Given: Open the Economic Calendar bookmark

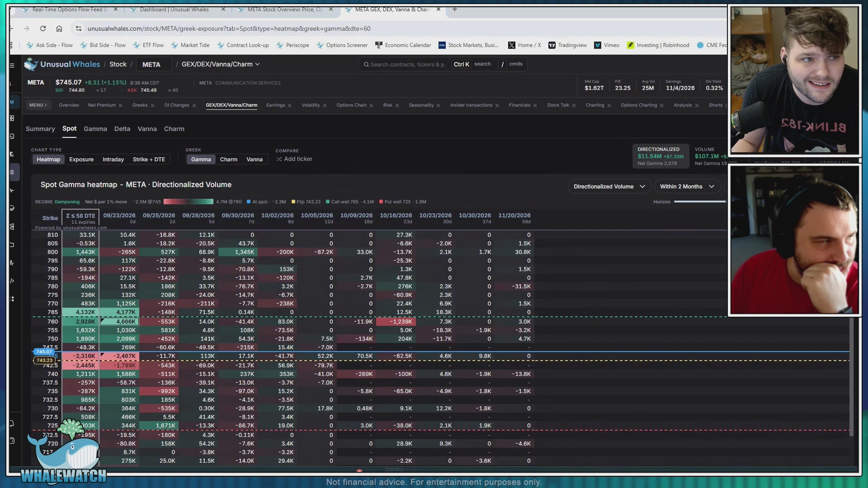Looking at the screenshot, I should pyautogui.click(x=403, y=45).
